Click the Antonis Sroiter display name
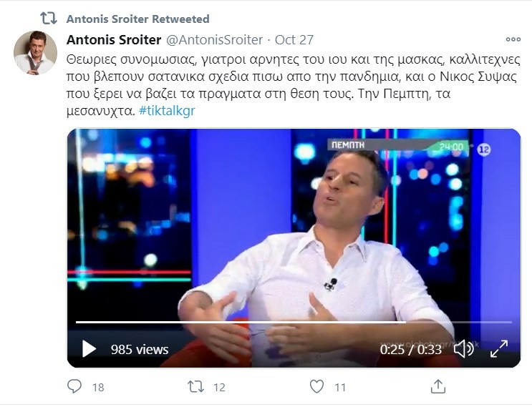 113,40
